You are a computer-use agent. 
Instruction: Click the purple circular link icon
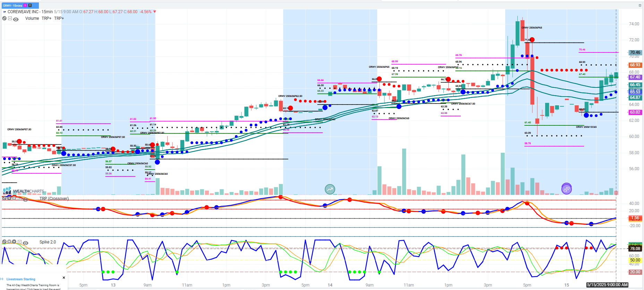tap(566, 189)
